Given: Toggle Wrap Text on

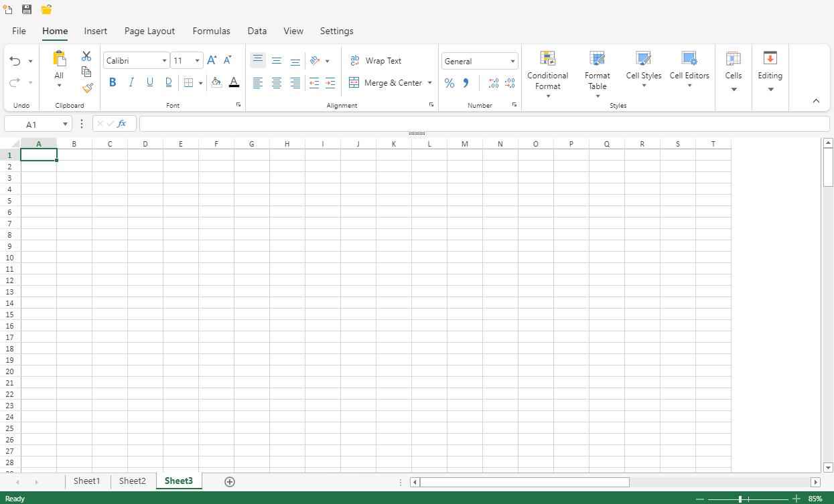Looking at the screenshot, I should coord(376,61).
